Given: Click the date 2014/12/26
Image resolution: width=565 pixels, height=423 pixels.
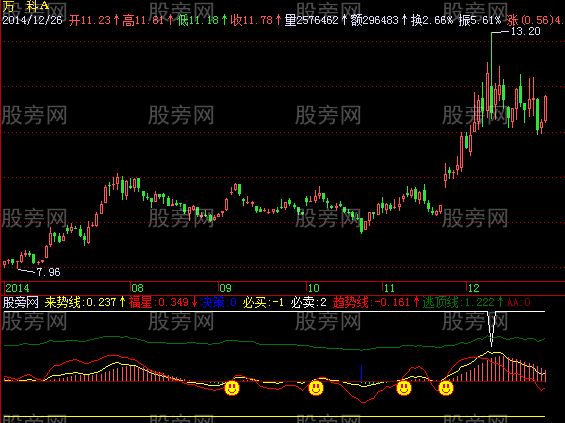Looking at the screenshot, I should click(33, 20).
